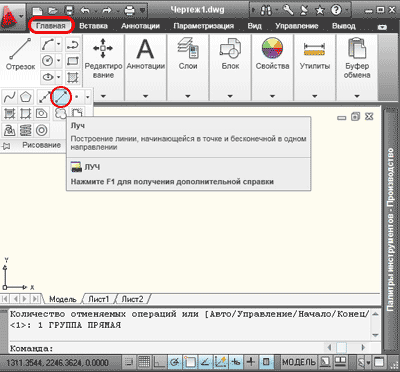Pin the Рисование panel open

click(6, 146)
